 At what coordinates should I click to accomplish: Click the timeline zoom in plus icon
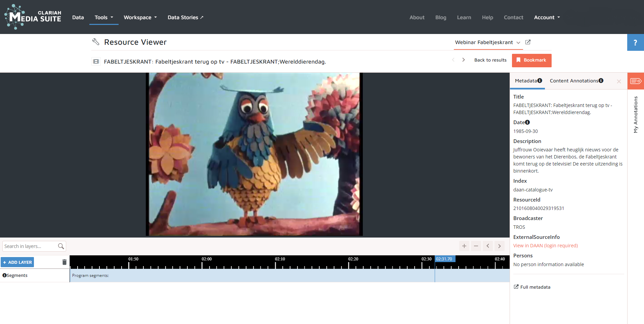[464, 246]
